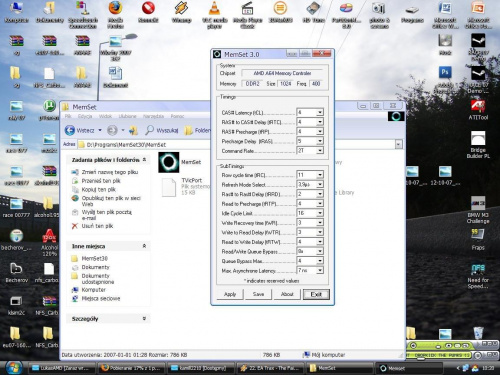Click the Exit button in MemSet
The width and height of the screenshot is (500, 375).
click(x=316, y=294)
